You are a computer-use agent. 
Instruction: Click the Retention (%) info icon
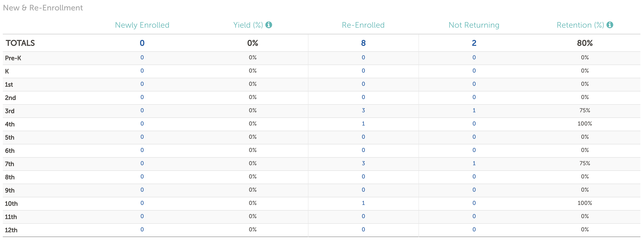point(610,25)
